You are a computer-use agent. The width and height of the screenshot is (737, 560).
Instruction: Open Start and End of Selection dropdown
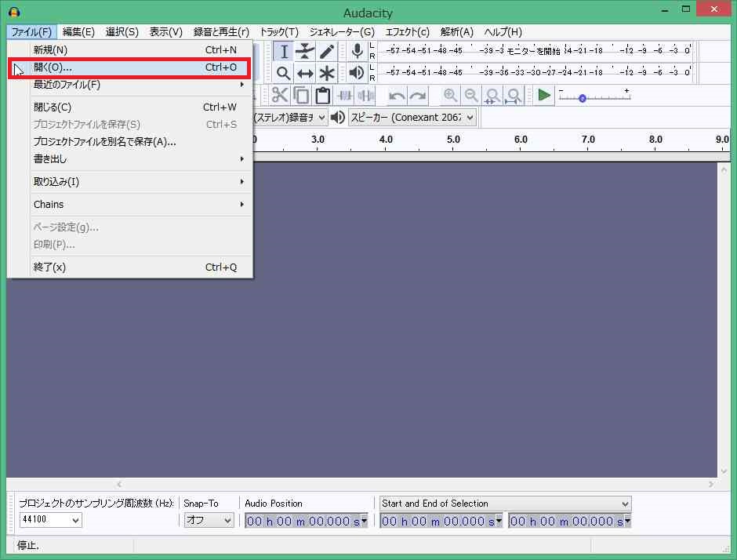pyautogui.click(x=505, y=504)
